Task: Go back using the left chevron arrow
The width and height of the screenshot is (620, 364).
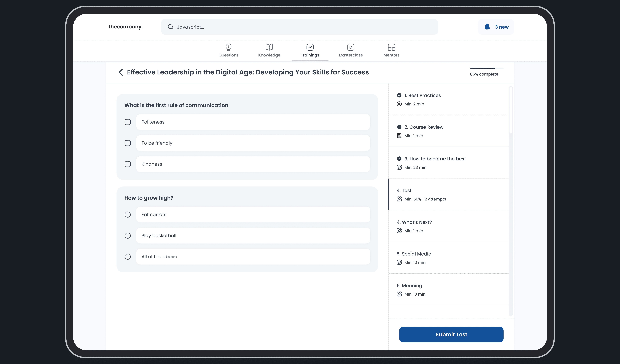Action: [x=121, y=72]
